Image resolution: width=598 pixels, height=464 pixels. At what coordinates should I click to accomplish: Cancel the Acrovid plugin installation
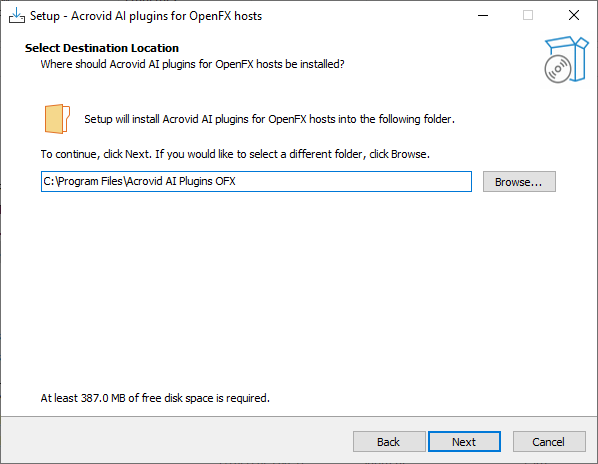click(x=549, y=442)
